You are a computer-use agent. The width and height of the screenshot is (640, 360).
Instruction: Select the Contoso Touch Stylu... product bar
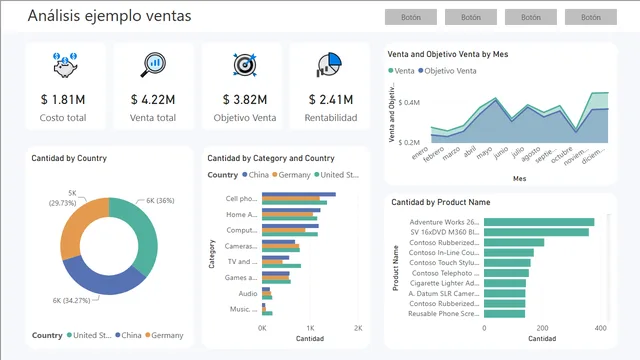tap(507, 263)
